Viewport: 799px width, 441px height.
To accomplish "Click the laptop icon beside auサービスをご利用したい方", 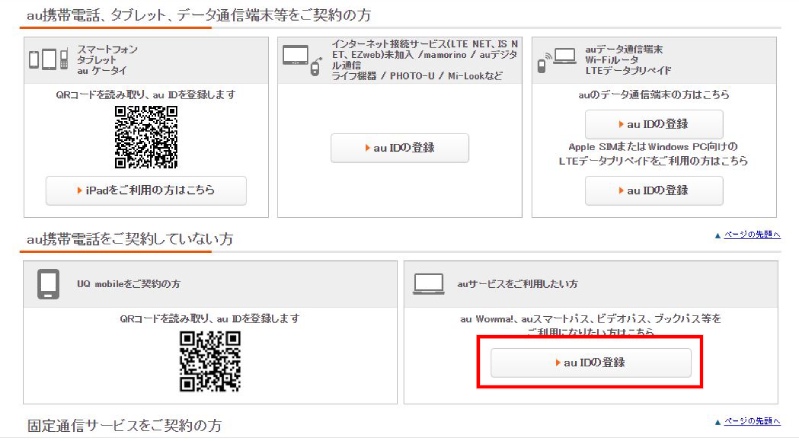I will [428, 285].
